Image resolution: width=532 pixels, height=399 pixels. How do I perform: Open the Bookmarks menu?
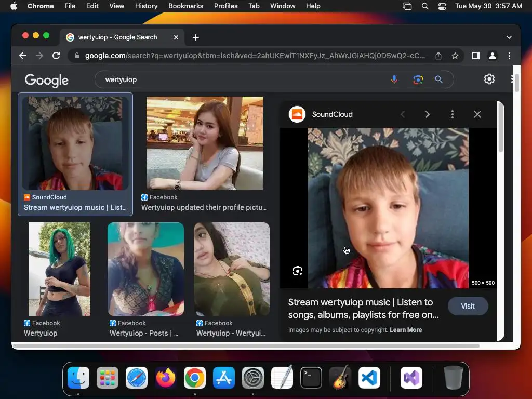[x=185, y=6]
